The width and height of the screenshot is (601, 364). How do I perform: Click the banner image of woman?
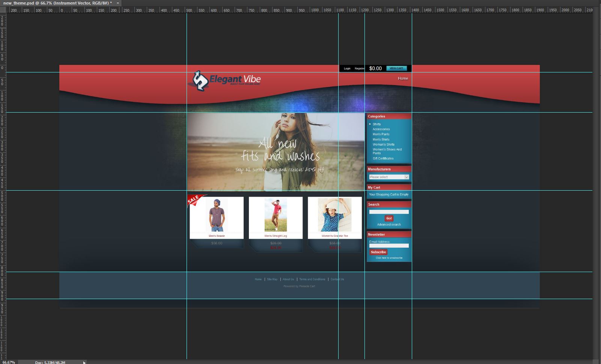[276, 152]
